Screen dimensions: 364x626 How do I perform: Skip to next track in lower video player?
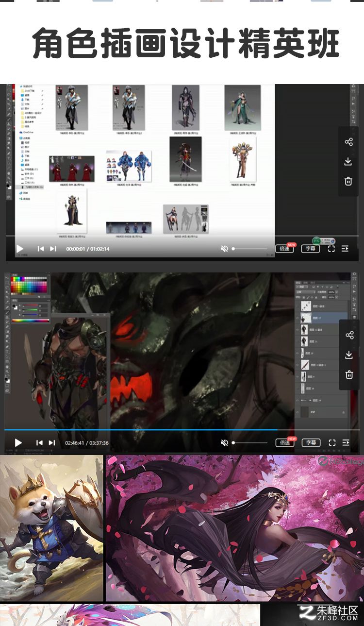point(52,443)
